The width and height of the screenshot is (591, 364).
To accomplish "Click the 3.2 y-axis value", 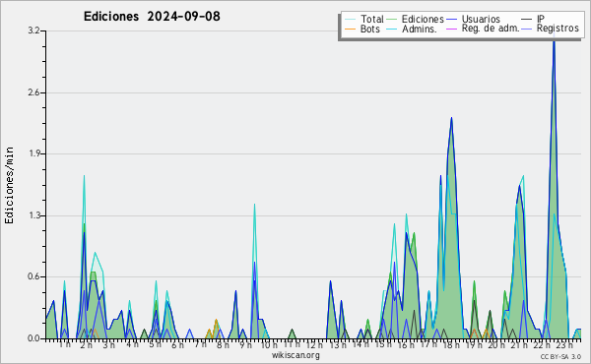I will coord(33,30).
